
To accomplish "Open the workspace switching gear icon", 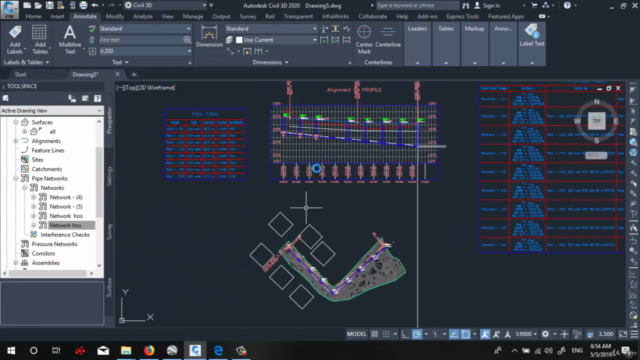I will [545, 334].
